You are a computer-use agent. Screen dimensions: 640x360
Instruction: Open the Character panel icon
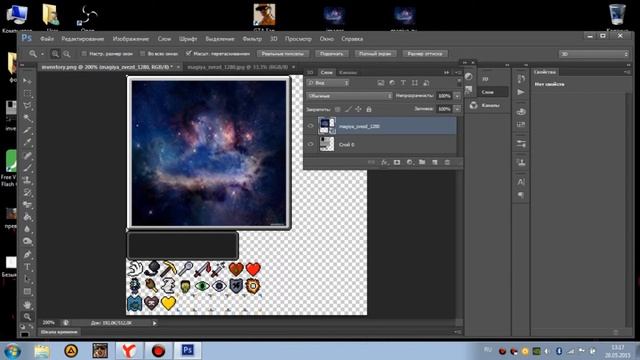[521, 182]
